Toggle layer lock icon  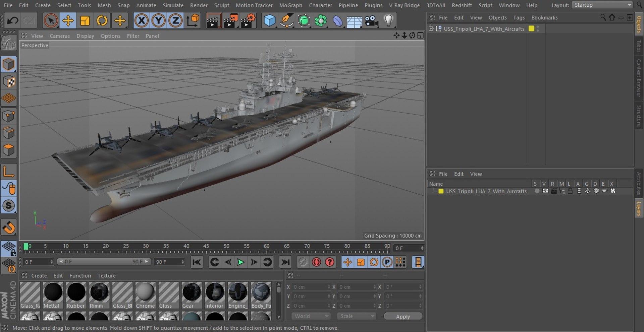click(570, 191)
